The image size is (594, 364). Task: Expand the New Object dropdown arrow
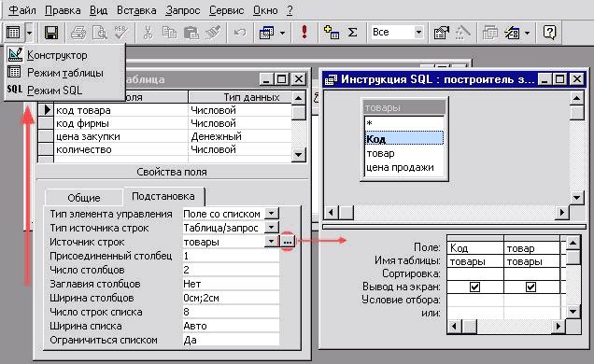click(x=528, y=33)
